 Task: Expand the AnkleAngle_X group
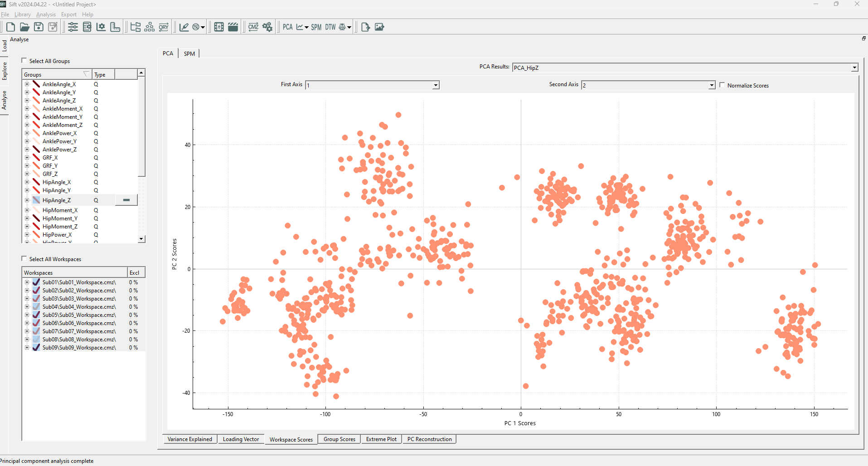(27, 84)
